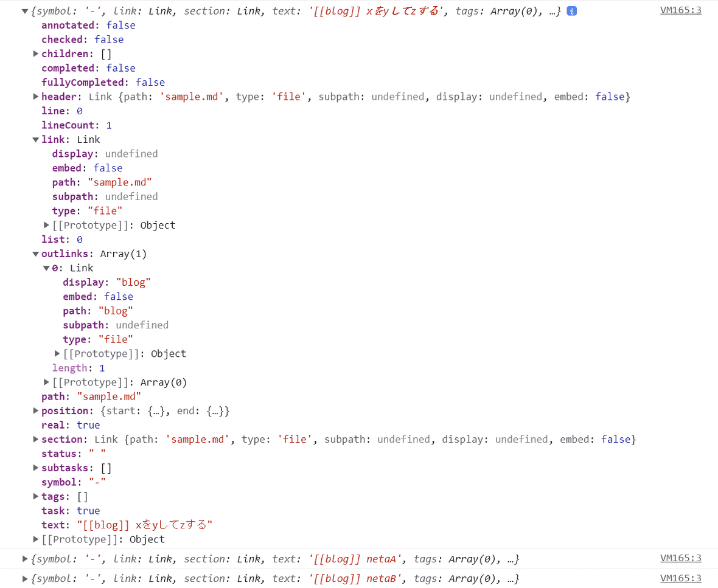Viewport: 718px width, 588px height.
Task: Expand the position object with start and end
Action: (35, 410)
